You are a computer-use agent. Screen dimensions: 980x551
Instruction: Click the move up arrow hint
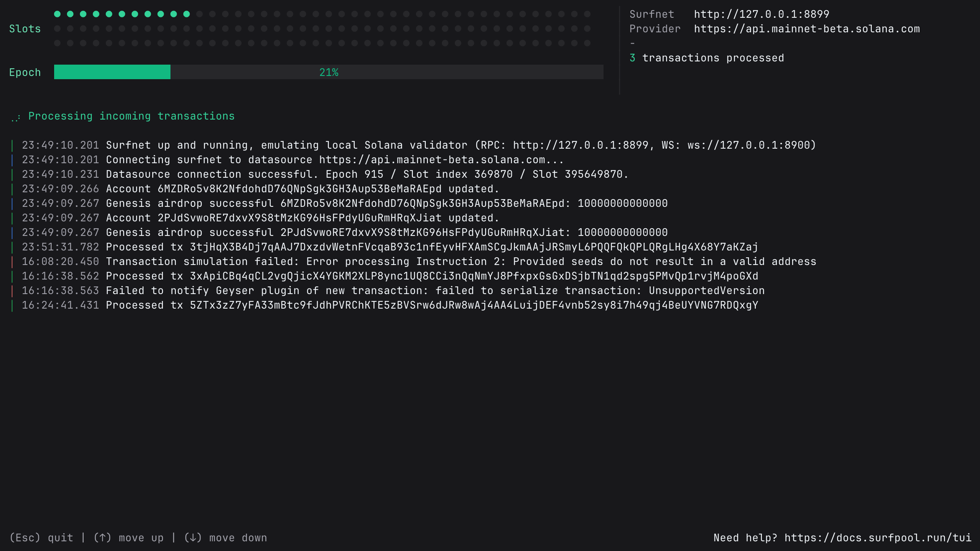(128, 538)
